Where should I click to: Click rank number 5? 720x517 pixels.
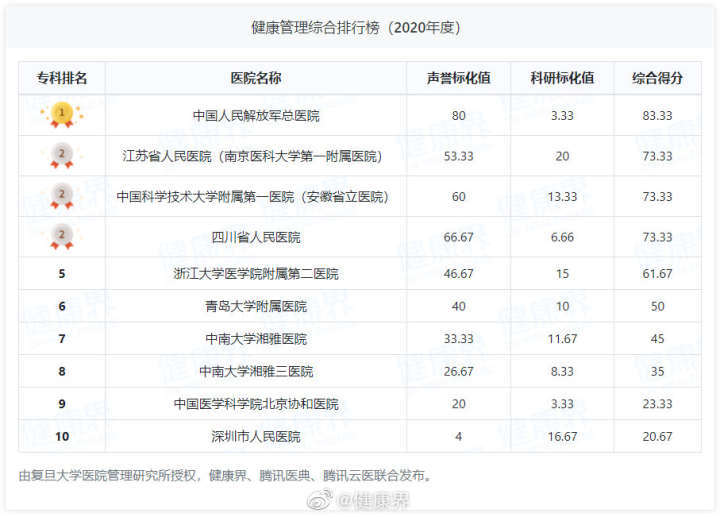(x=62, y=274)
